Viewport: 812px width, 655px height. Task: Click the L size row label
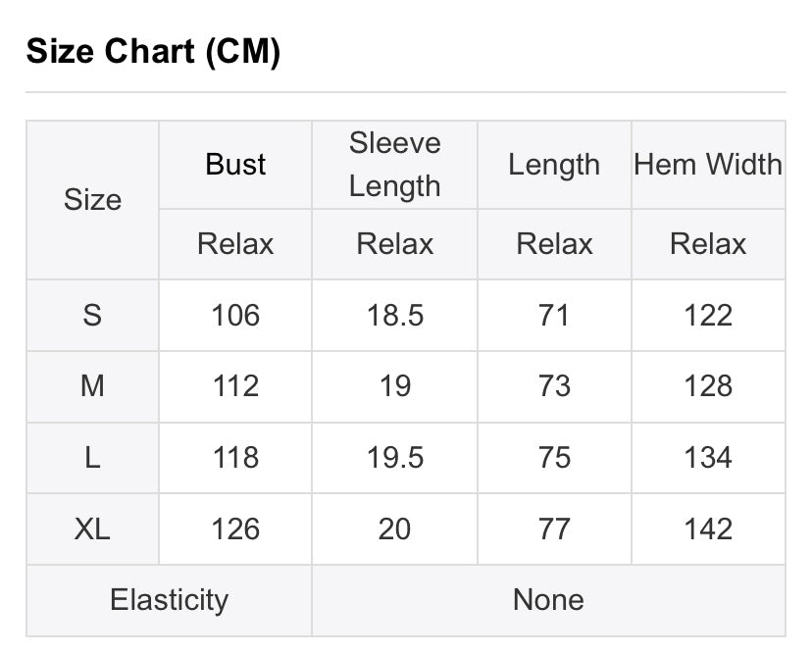pyautogui.click(x=92, y=458)
